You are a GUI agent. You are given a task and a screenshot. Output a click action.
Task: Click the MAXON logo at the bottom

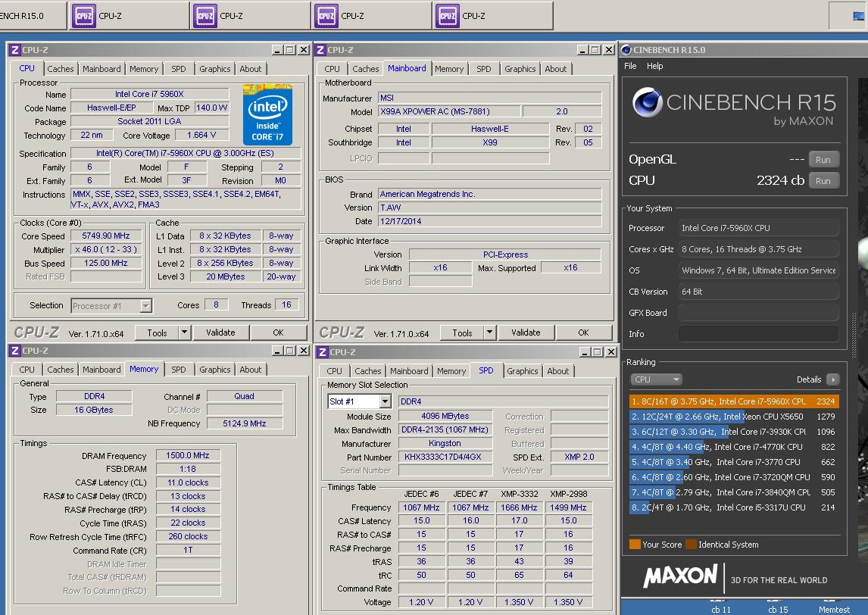point(680,576)
